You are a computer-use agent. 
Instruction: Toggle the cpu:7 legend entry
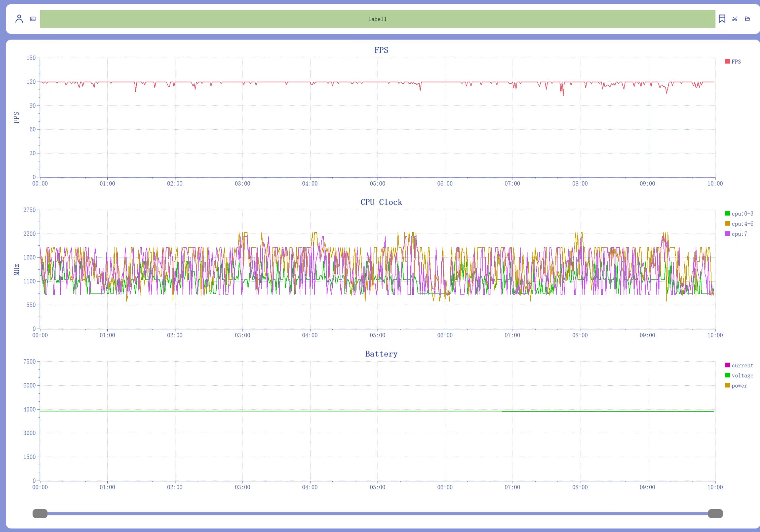tap(736, 234)
